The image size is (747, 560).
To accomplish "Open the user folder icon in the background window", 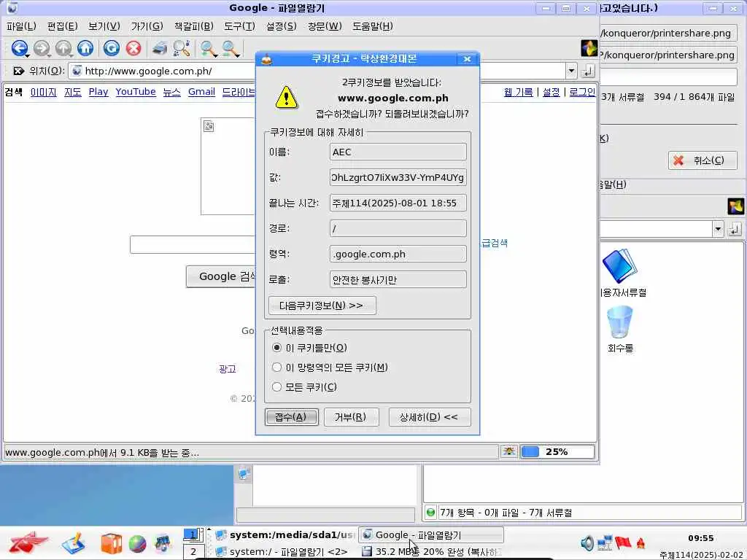I will click(x=619, y=265).
